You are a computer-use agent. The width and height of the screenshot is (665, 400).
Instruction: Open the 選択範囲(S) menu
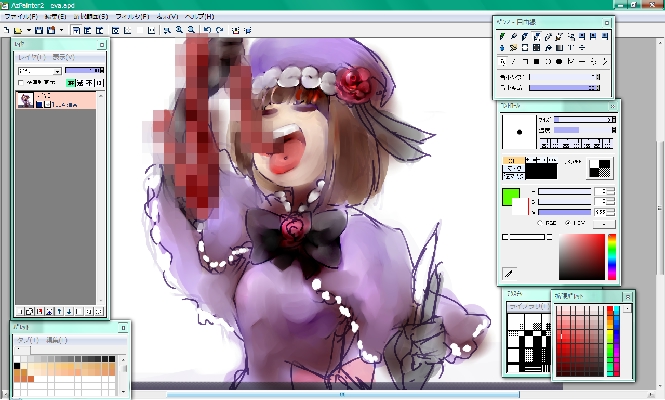click(x=91, y=17)
